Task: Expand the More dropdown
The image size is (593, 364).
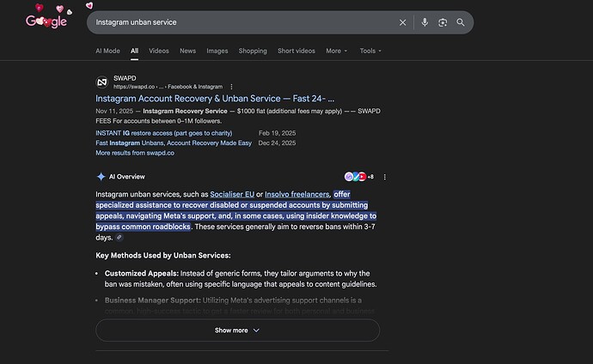Action: 337,51
